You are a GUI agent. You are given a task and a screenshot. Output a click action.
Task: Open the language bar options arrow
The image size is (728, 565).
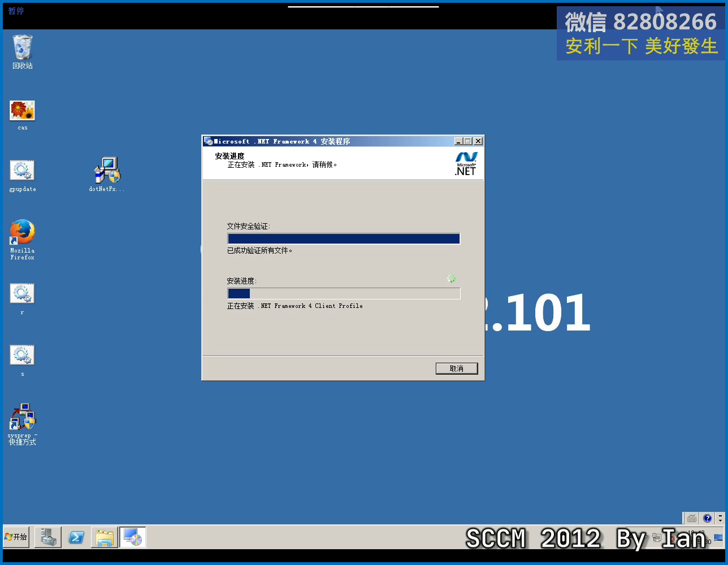pos(720,518)
